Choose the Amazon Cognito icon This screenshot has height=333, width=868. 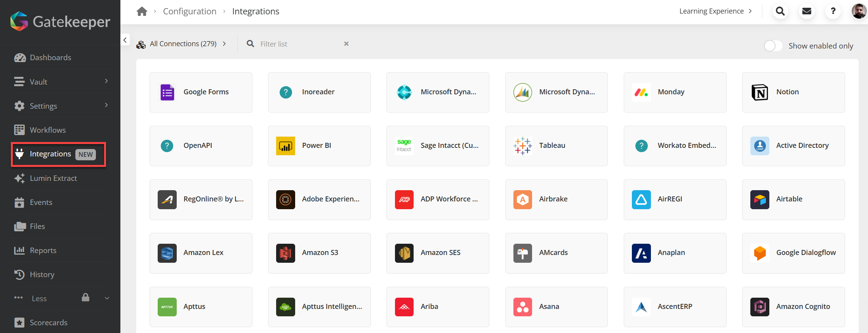pyautogui.click(x=760, y=307)
